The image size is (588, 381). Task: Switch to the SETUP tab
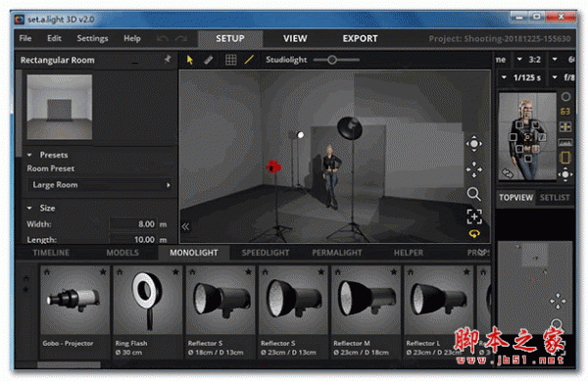click(x=230, y=38)
